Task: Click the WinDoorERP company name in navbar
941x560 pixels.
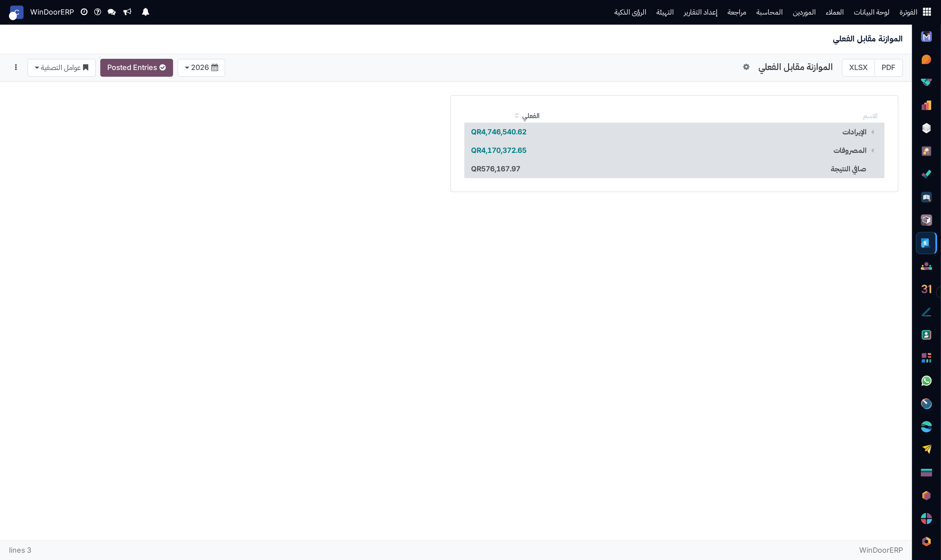Action: (52, 12)
